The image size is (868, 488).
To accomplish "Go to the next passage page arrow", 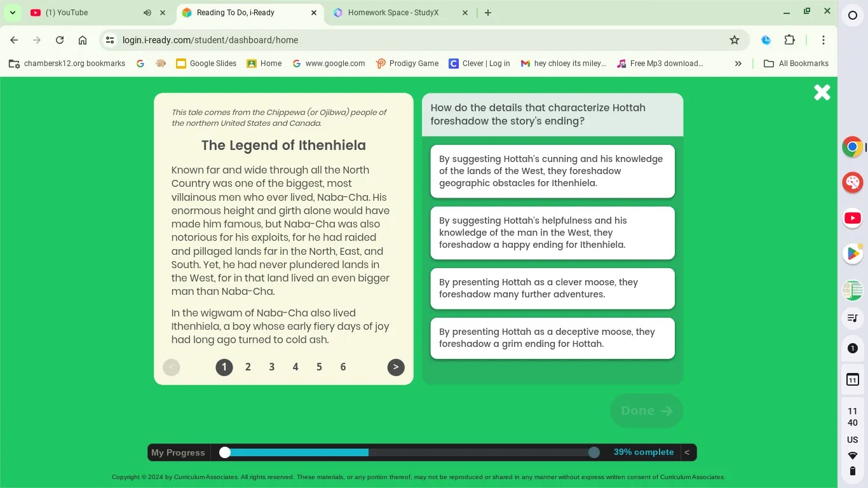I will coord(395,367).
